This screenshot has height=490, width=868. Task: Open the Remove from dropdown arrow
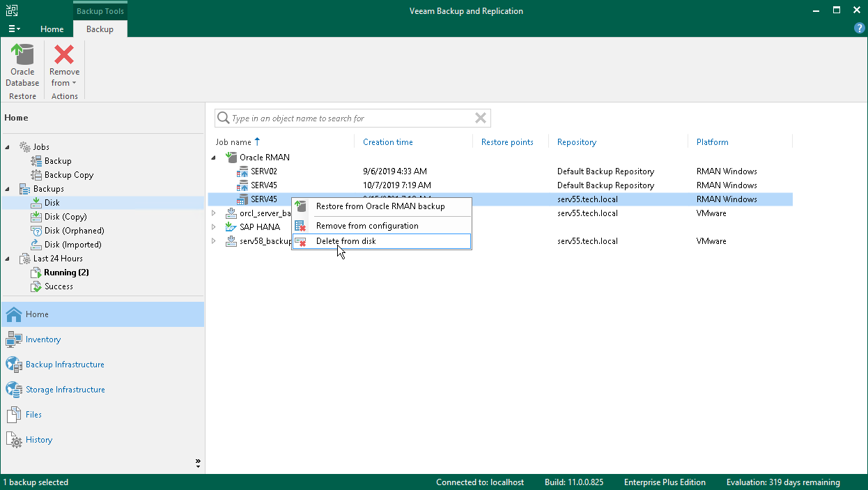click(x=74, y=83)
